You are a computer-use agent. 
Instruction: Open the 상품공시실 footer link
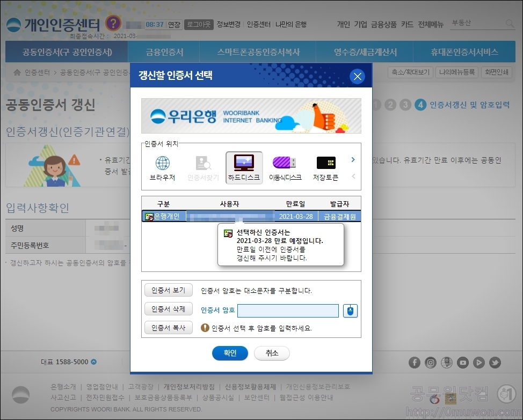click(x=218, y=397)
